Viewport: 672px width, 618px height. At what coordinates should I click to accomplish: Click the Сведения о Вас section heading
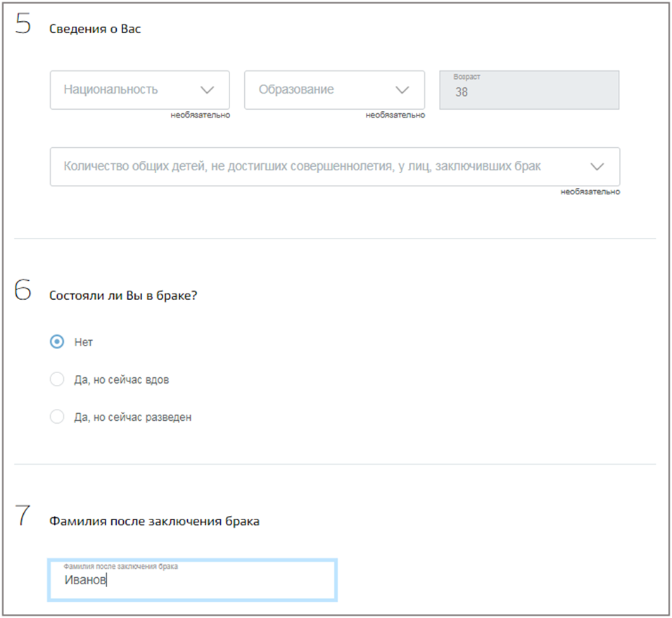tap(95, 29)
